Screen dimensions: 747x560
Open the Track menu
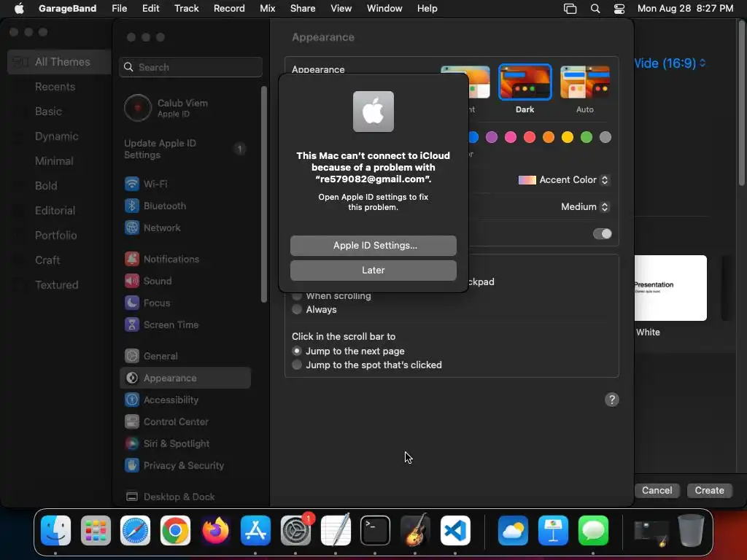coord(186,9)
